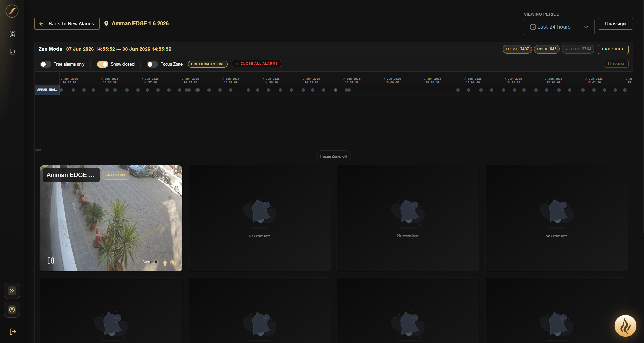Image resolution: width=644 pixels, height=343 pixels.
Task: Click the 14:56:00 timeline time label
Action: tap(69, 80)
